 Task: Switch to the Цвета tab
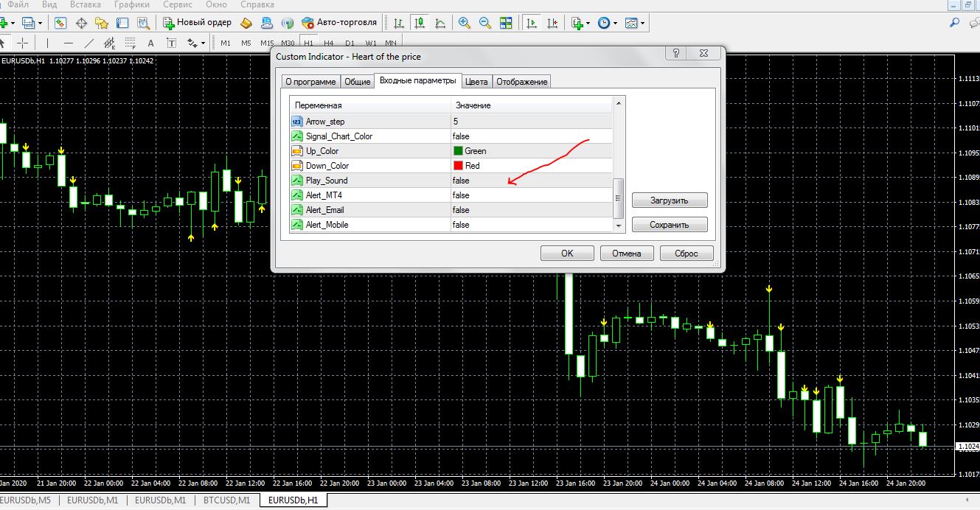click(476, 82)
